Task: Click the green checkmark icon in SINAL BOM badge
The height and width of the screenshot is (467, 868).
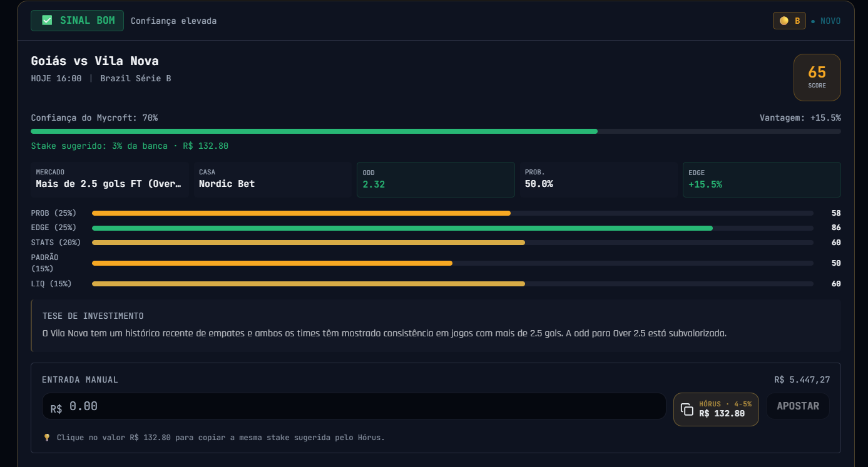Action: point(47,20)
